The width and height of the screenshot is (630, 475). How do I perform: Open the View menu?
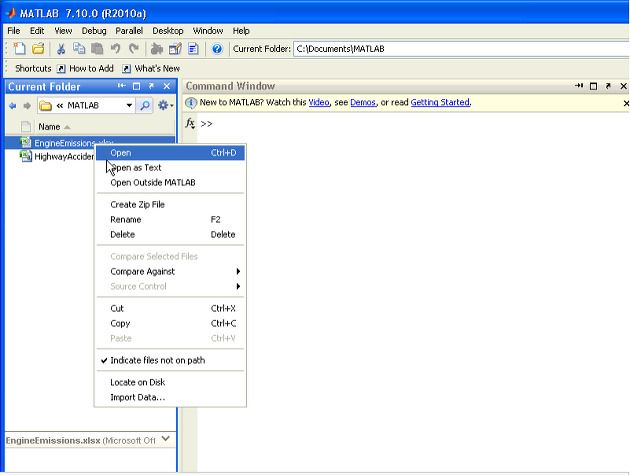(x=63, y=31)
